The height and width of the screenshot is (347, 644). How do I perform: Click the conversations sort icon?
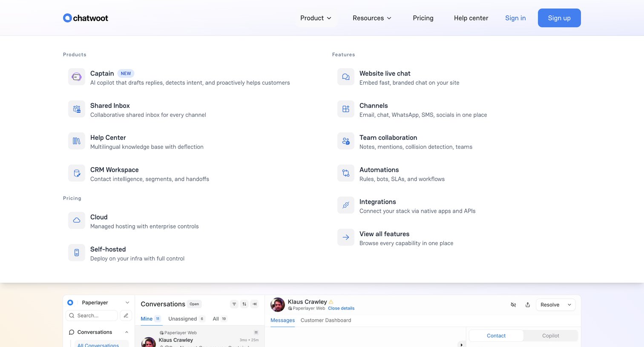244,304
